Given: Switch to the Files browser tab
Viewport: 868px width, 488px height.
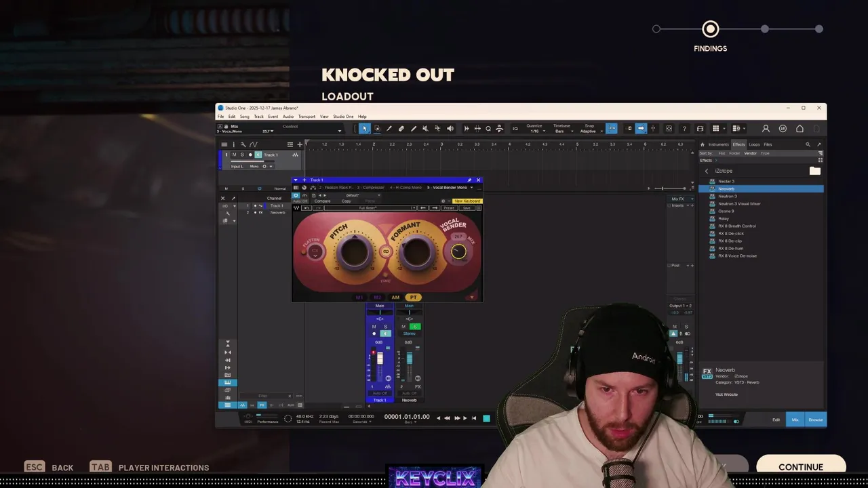Looking at the screenshot, I should tap(768, 144).
